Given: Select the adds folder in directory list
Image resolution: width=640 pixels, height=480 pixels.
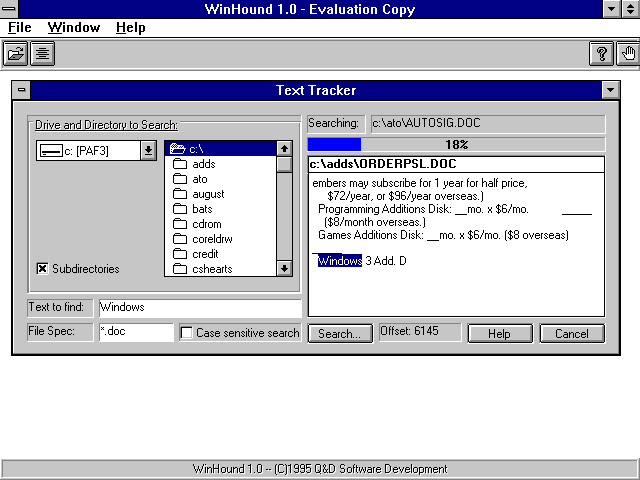Looking at the screenshot, I should coord(203,164).
